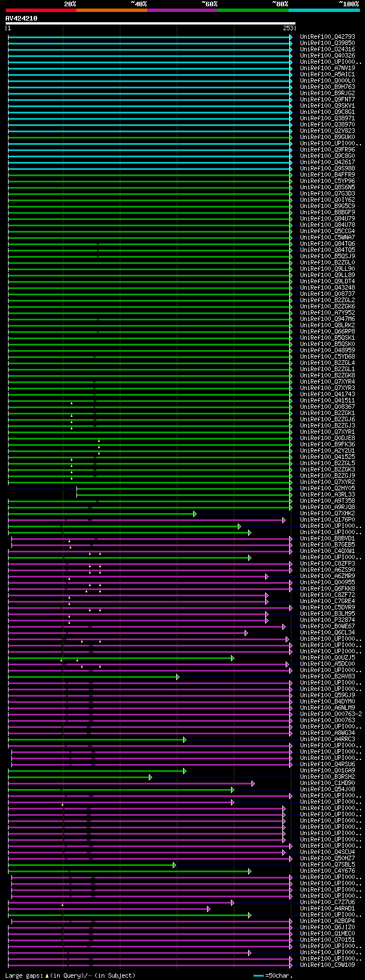
Task: Click label UniRef100_C4Y676
Action: coord(327,871)
